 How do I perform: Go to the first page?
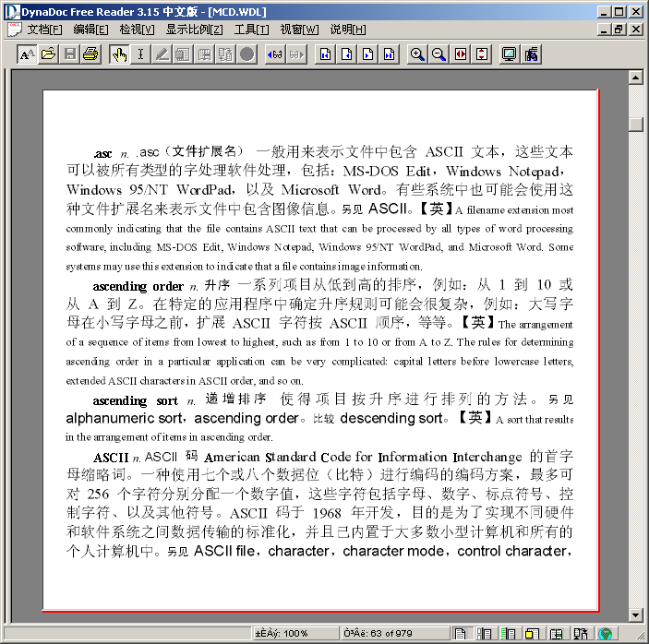pyautogui.click(x=325, y=54)
